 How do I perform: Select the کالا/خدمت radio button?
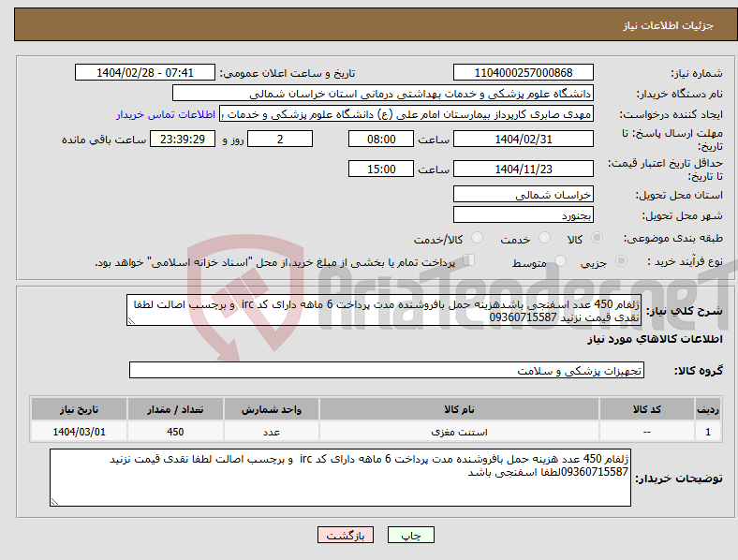click(x=478, y=238)
